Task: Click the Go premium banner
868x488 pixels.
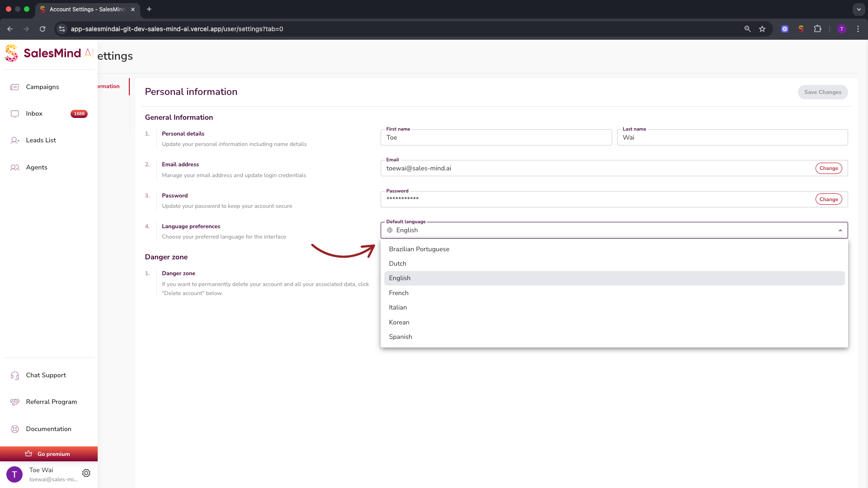Action: pos(49,454)
